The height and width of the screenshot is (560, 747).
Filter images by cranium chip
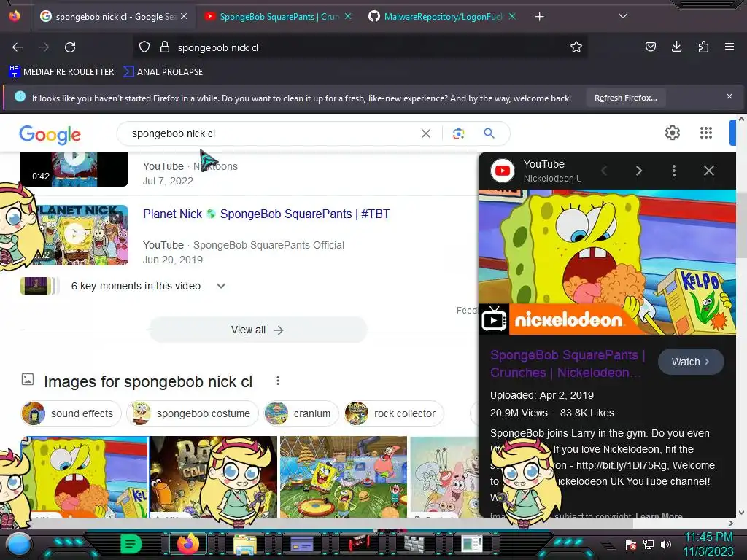[x=301, y=413]
